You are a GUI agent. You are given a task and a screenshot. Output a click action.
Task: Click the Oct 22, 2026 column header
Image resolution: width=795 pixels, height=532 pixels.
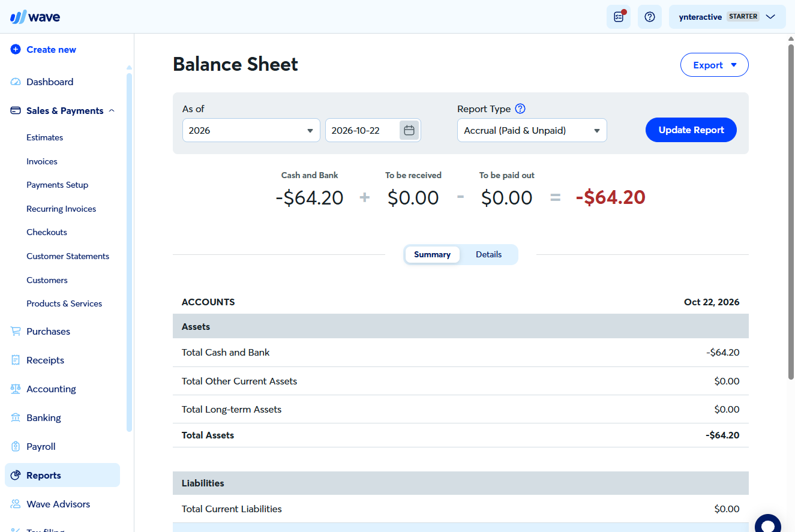click(712, 302)
